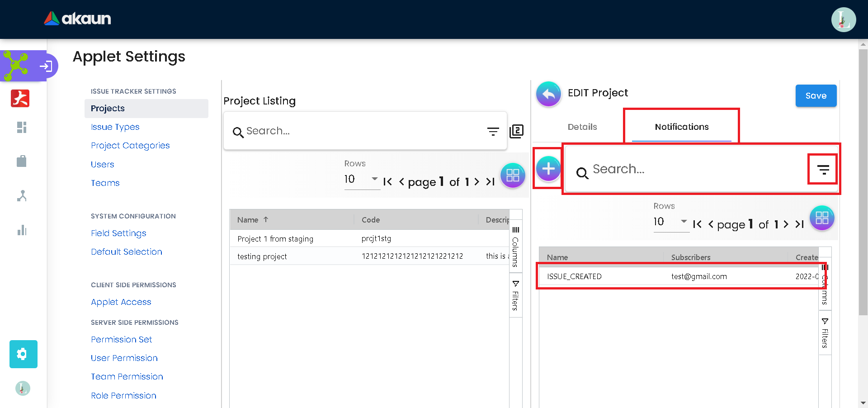Image resolution: width=868 pixels, height=408 pixels.
Task: Open Rows dropdown in Notifications panel
Action: [671, 222]
